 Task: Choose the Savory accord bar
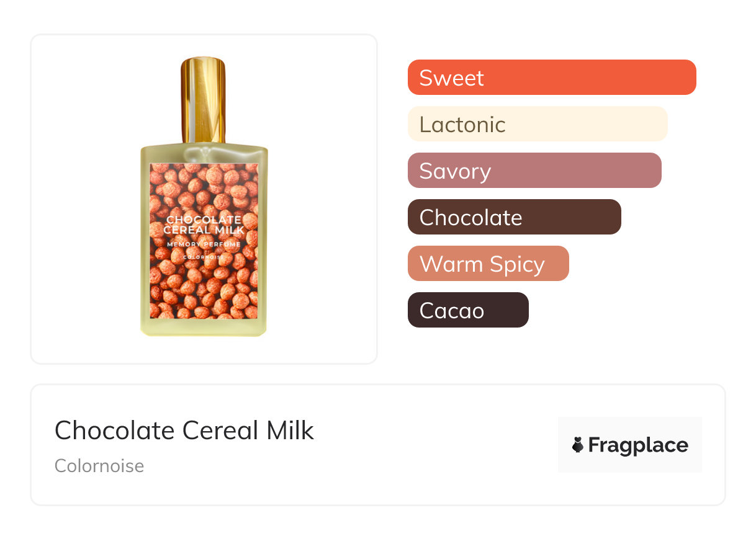pyautogui.click(x=534, y=171)
